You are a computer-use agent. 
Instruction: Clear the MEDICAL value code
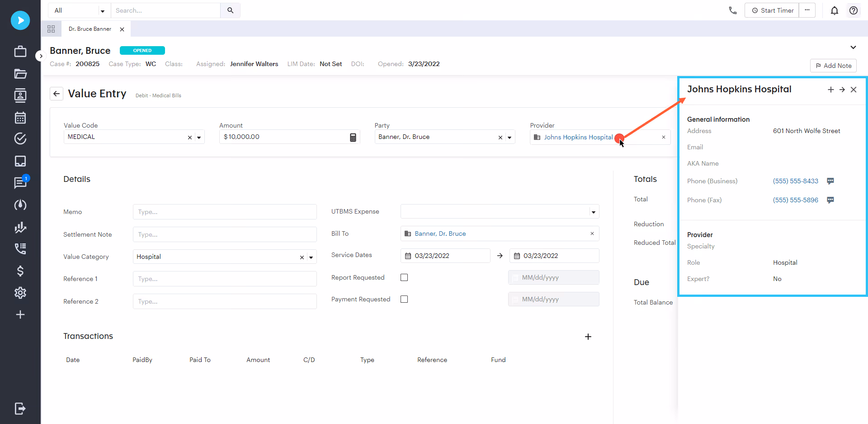point(190,138)
